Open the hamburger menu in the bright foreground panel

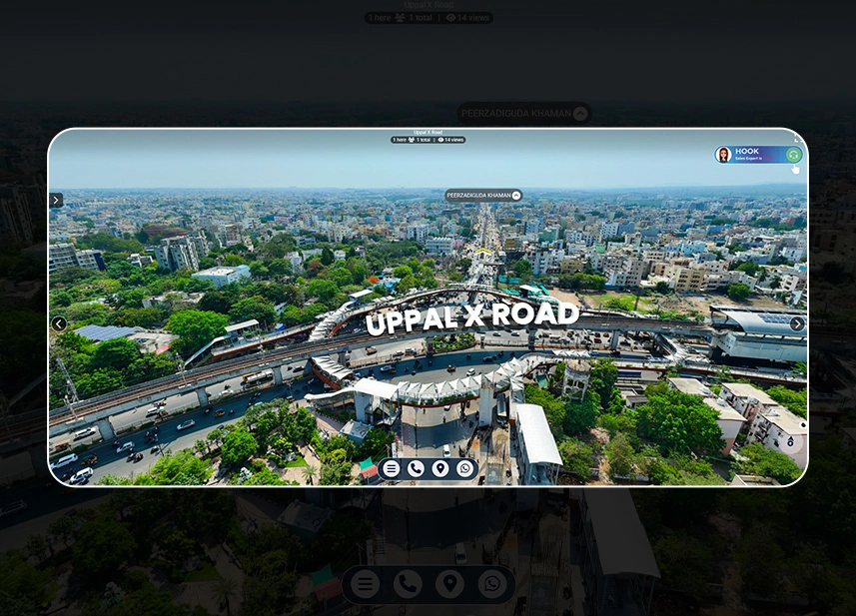[392, 469]
